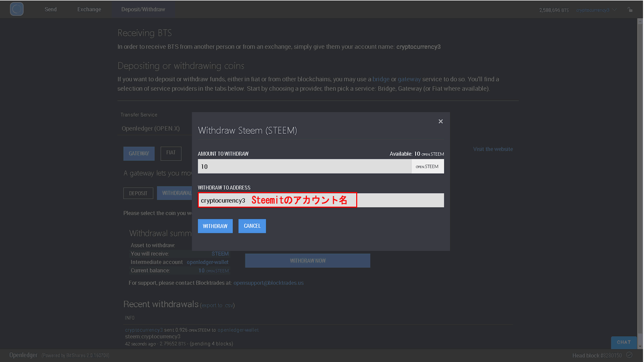Click cryptocurrency3 link in recent withdrawals
The image size is (644, 362).
coord(144,330)
